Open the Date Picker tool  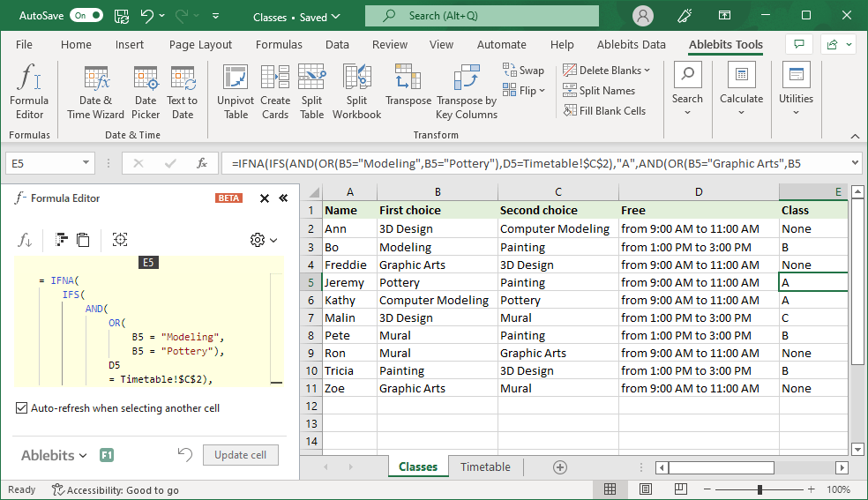click(146, 91)
